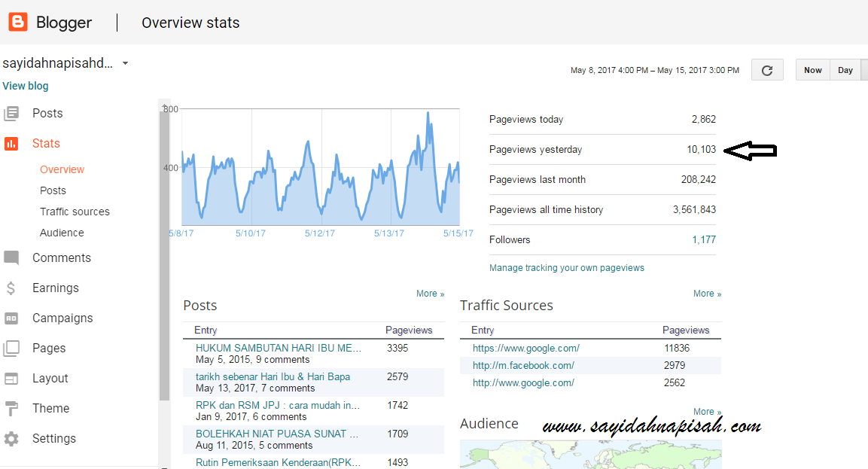Click the Audience world map thumbnail

tap(591, 455)
